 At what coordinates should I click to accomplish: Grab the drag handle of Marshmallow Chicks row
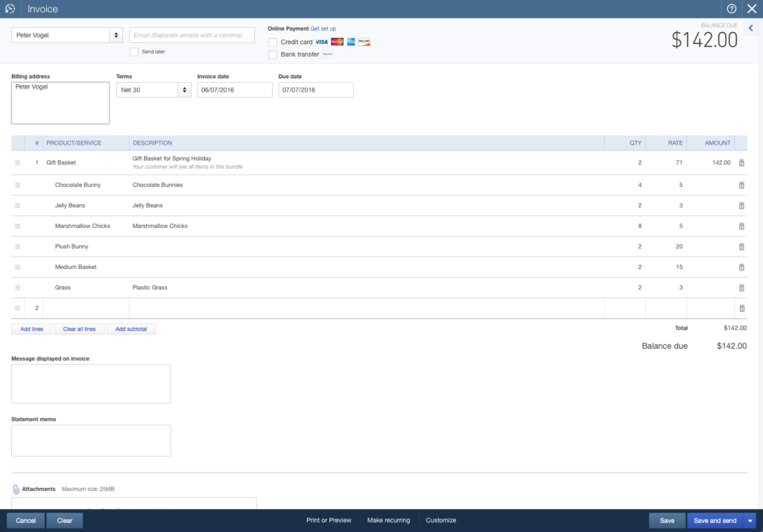(18, 226)
